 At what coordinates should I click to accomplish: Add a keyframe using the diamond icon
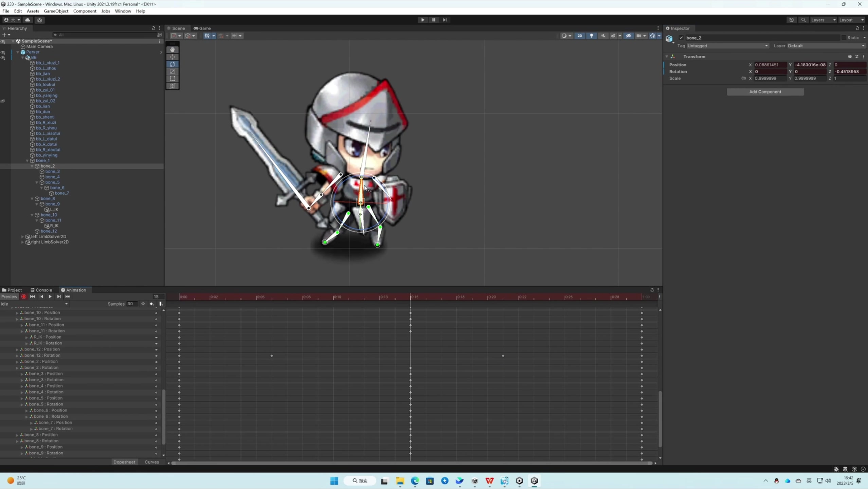coord(152,304)
